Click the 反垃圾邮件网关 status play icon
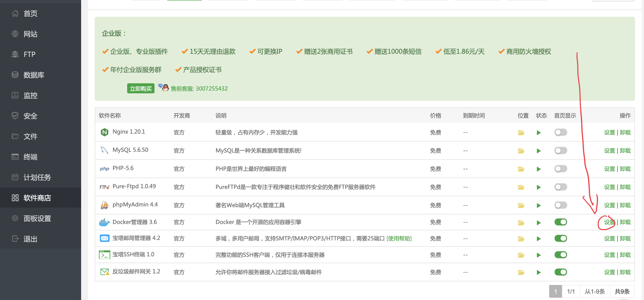 (539, 272)
